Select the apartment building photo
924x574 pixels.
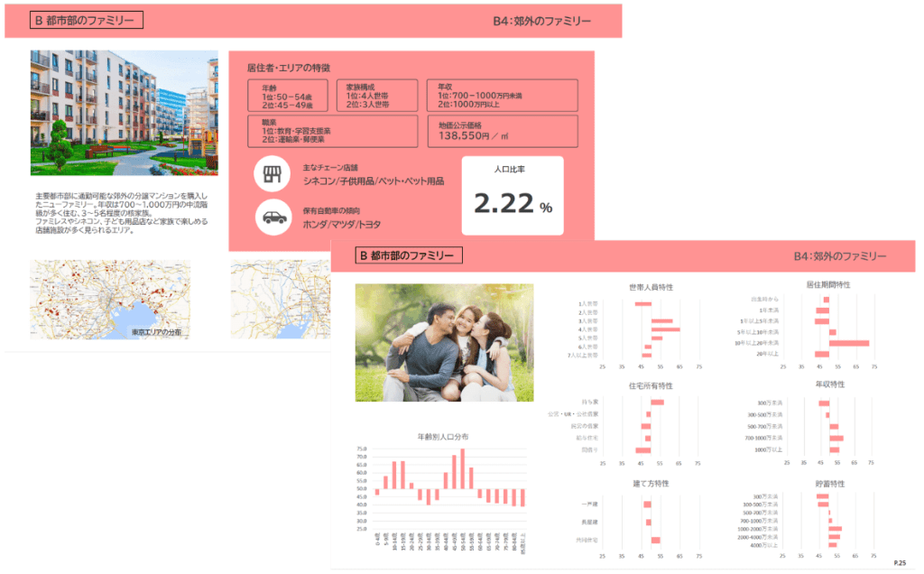(125, 113)
